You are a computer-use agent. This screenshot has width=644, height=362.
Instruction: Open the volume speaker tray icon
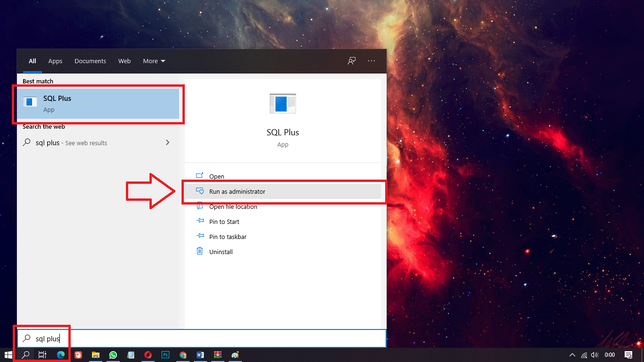point(594,355)
